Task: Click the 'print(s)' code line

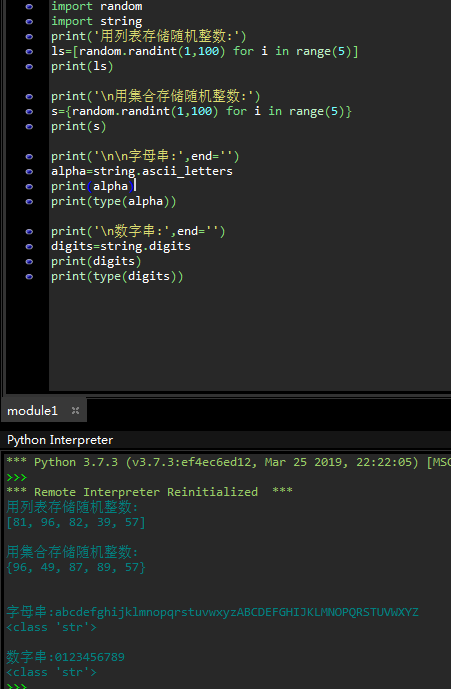Action: [x=79, y=126]
